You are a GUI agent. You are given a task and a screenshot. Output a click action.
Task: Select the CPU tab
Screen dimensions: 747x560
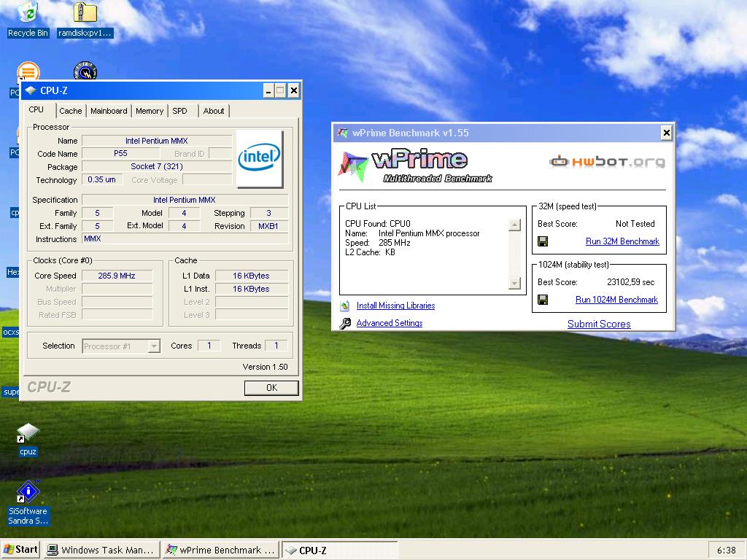(x=36, y=109)
